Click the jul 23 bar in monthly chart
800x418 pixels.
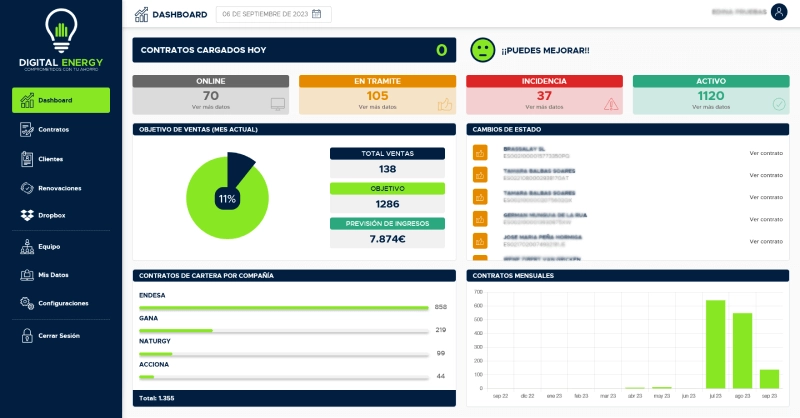[715, 344]
